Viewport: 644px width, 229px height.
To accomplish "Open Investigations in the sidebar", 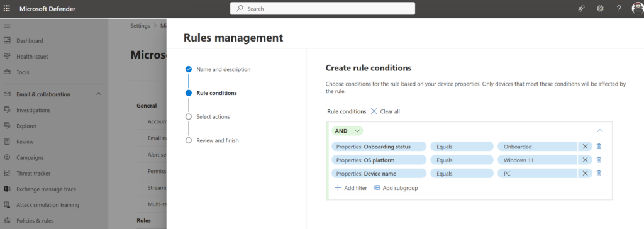I will coord(33,109).
